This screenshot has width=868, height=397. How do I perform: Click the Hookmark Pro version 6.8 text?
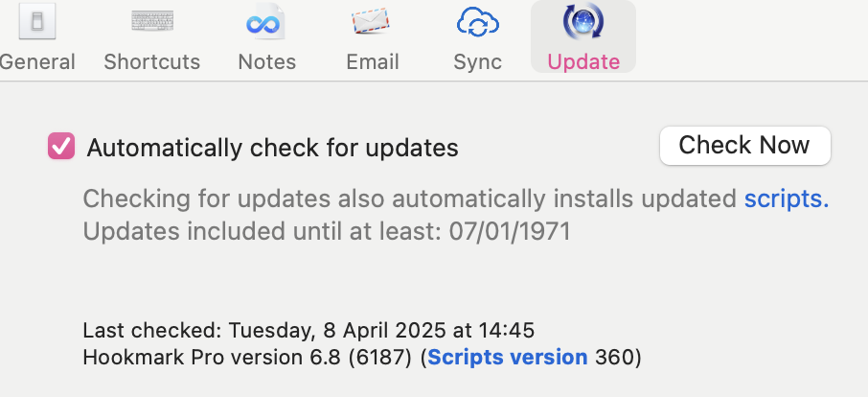pos(247,357)
